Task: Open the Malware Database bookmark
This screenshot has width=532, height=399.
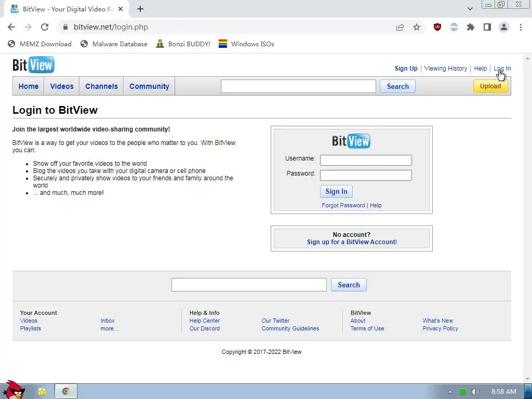Action: point(114,44)
